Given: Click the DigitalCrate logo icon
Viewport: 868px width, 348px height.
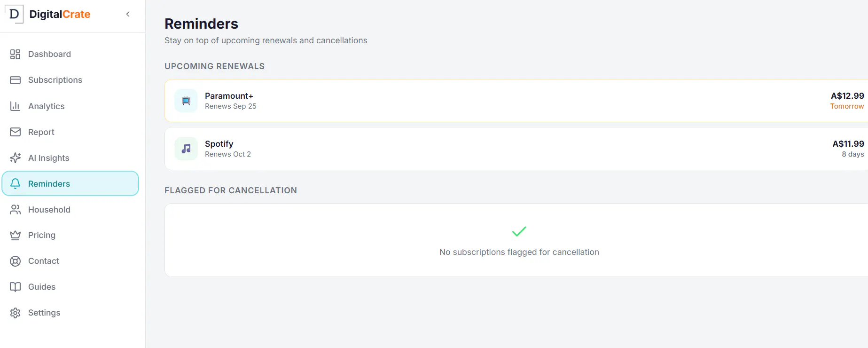Looking at the screenshot, I should tap(14, 14).
